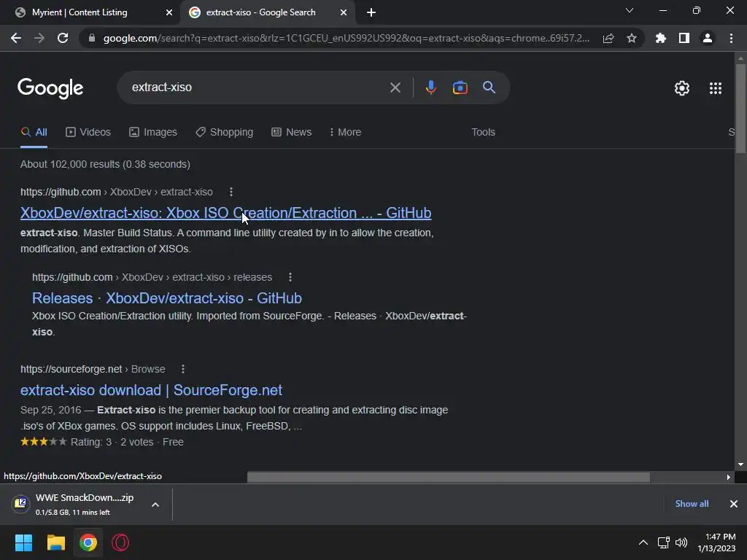Switch to News results
The image size is (747, 560).
tap(292, 133)
